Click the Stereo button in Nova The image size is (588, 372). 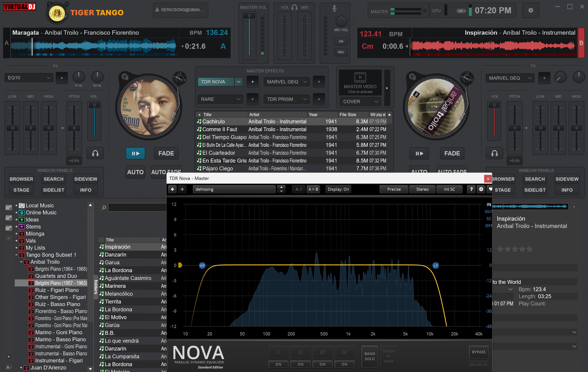click(422, 189)
